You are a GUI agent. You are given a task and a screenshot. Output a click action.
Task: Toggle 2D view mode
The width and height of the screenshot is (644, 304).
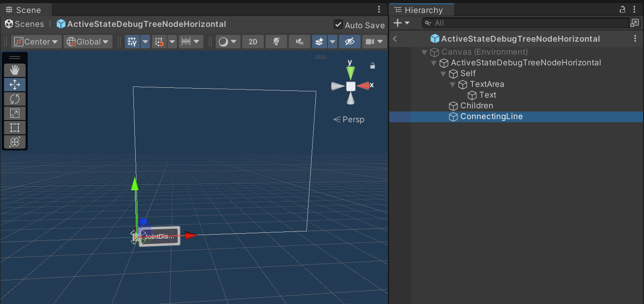click(253, 42)
